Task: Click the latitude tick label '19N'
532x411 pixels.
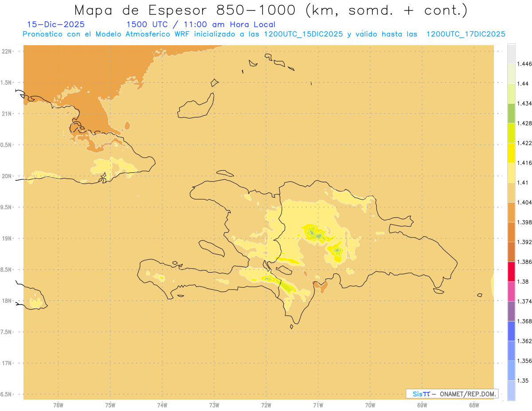Action: [x=7, y=238]
